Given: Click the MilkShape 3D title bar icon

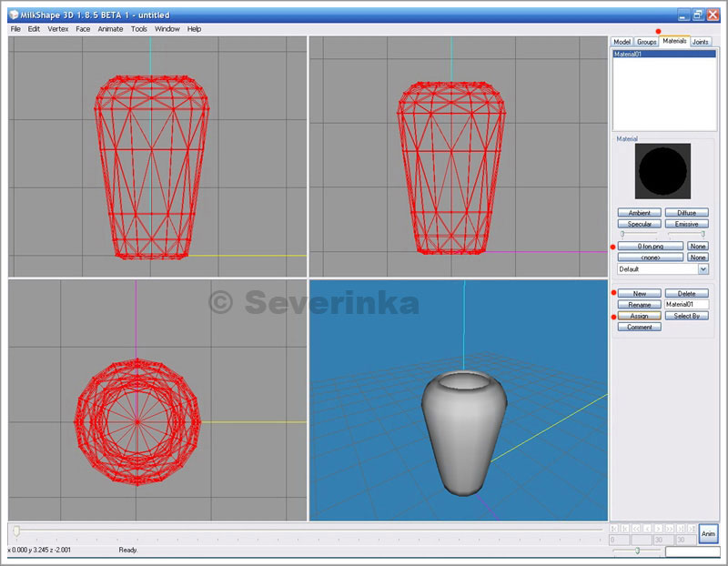Looking at the screenshot, I should click(x=14, y=15).
